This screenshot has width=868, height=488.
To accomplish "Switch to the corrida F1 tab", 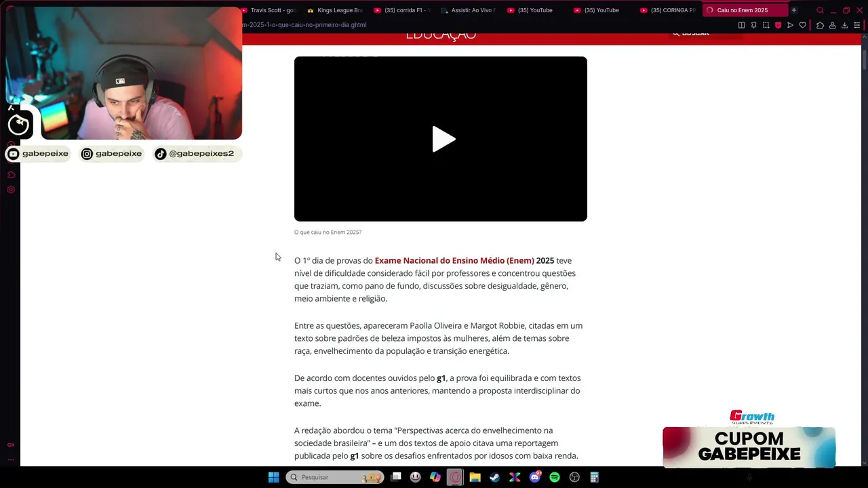I will point(402,10).
